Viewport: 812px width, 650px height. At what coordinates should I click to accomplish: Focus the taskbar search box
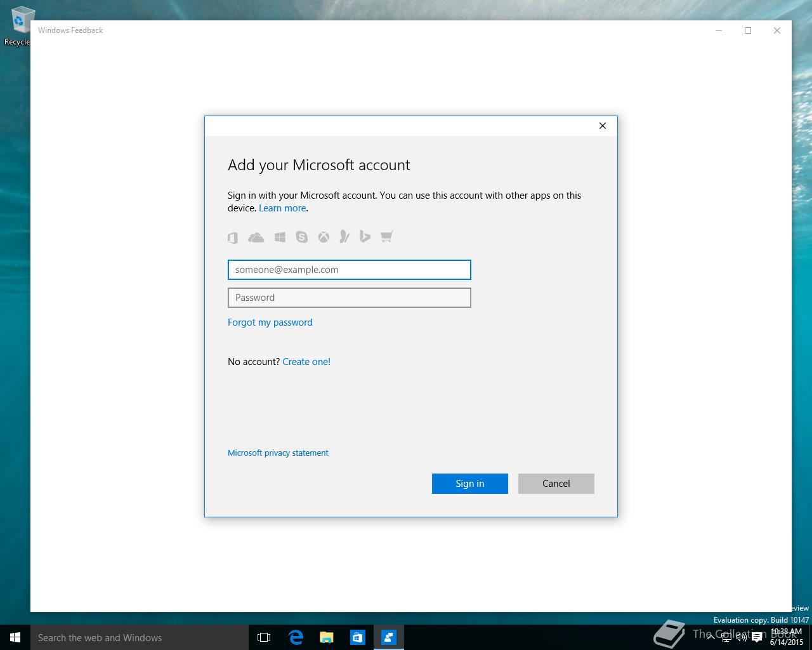[x=140, y=637]
